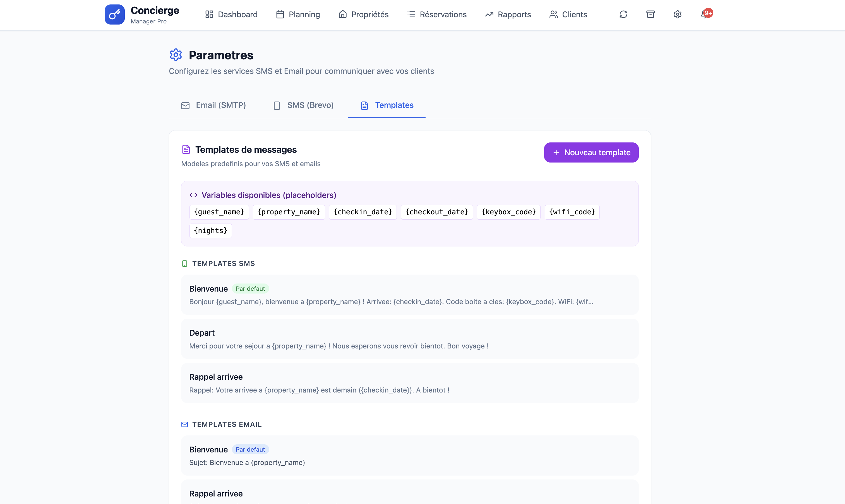845x504 pixels.
Task: Open the Depart template card
Action: click(x=410, y=339)
